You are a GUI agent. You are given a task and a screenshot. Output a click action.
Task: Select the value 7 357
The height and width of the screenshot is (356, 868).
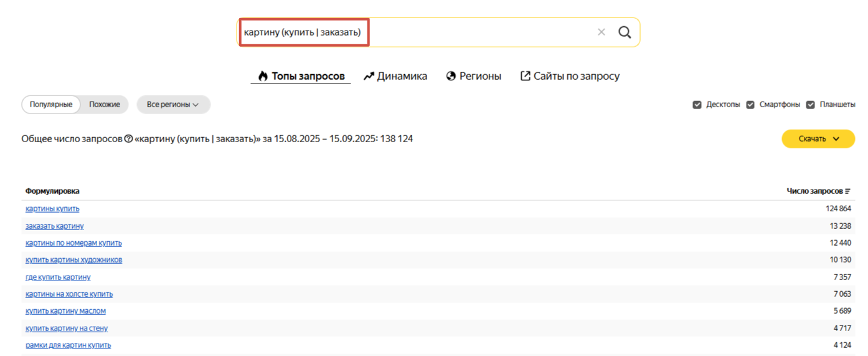pos(842,277)
